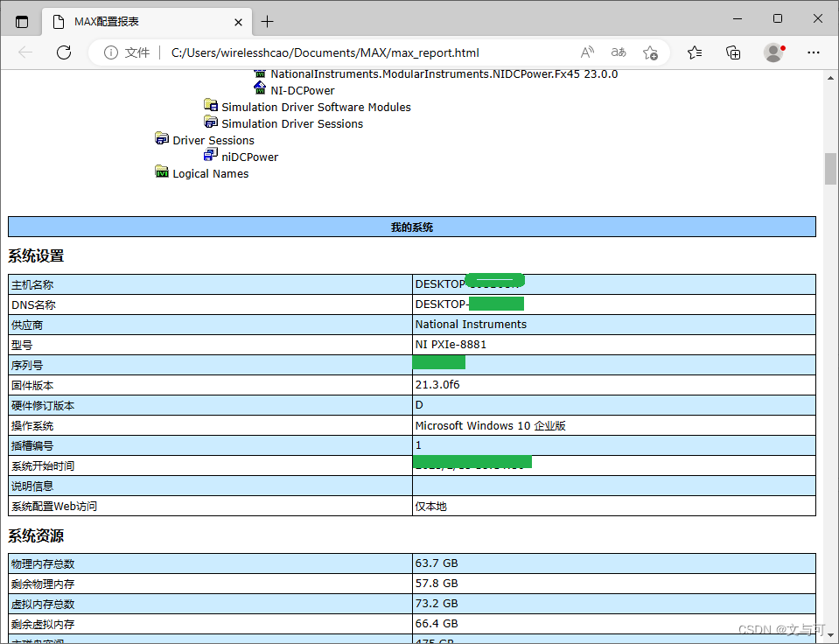
Task: Click the Read aloud icon in the toolbar
Action: pos(587,52)
